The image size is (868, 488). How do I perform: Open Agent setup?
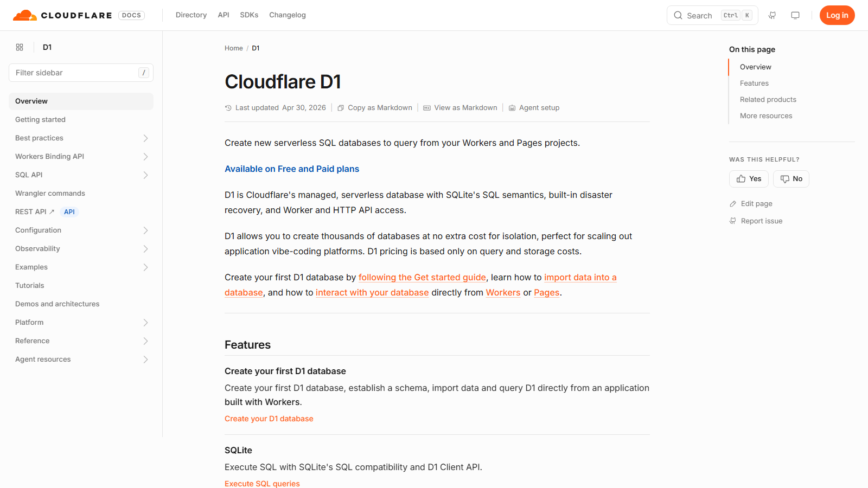(534, 108)
